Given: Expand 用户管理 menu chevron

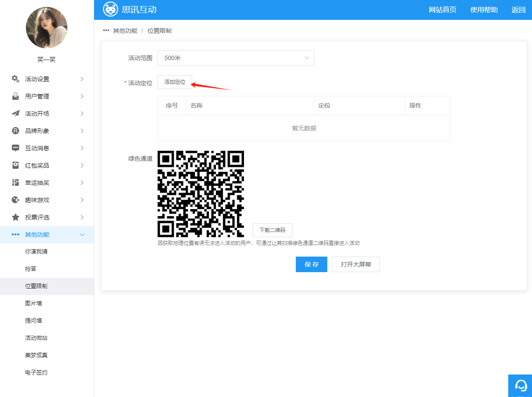Looking at the screenshot, I should (82, 96).
